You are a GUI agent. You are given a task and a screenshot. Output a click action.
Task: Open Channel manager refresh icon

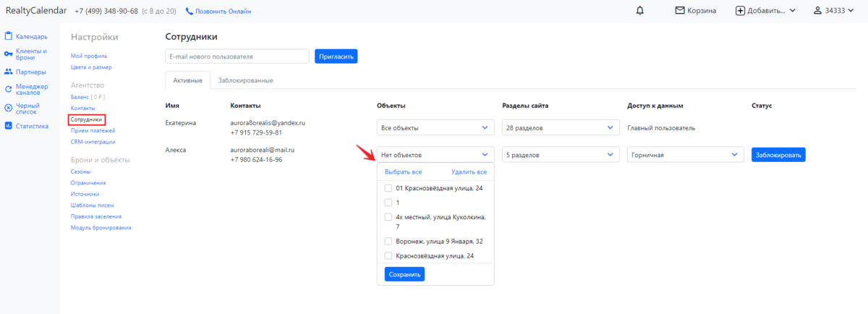(x=9, y=90)
